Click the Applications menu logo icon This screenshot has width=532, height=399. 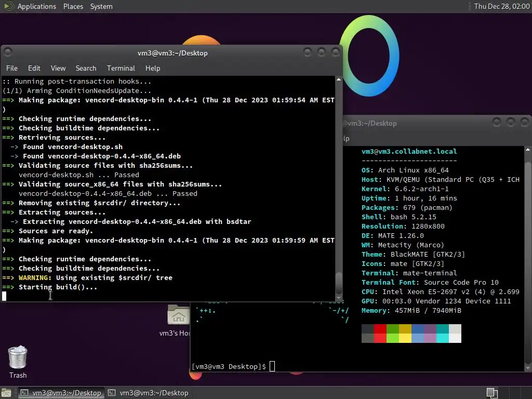8,6
